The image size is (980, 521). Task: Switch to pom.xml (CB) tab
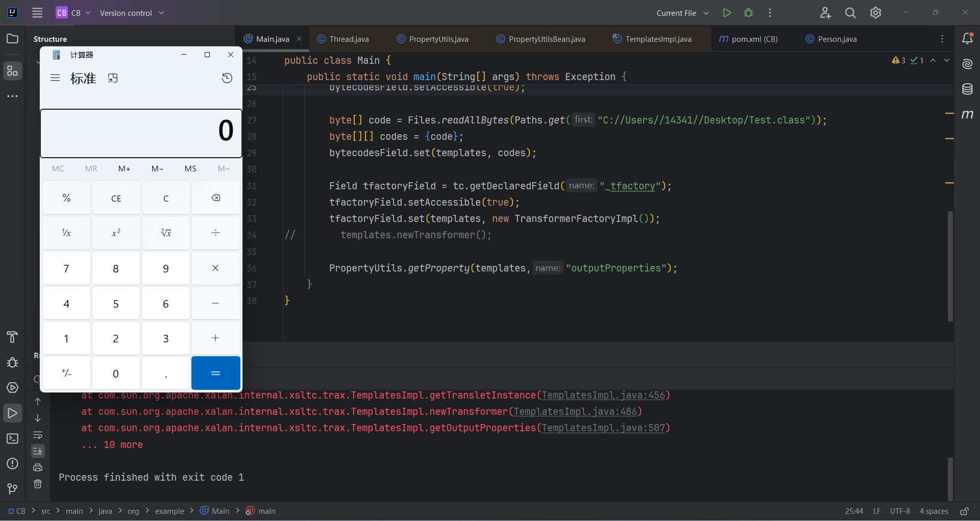tap(748, 39)
